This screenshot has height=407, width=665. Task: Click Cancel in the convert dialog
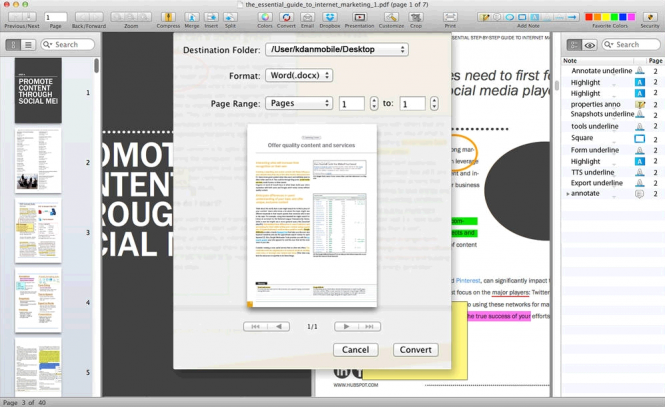coord(355,350)
